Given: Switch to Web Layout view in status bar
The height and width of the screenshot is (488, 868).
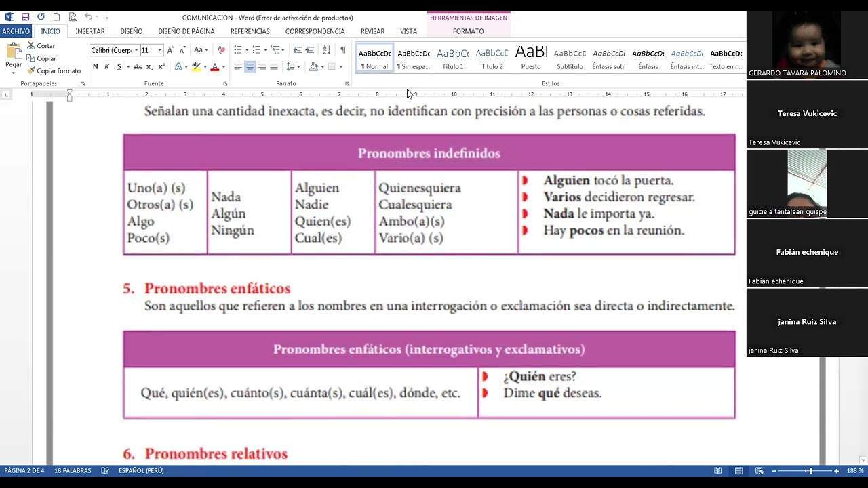Looking at the screenshot, I should point(759,470).
